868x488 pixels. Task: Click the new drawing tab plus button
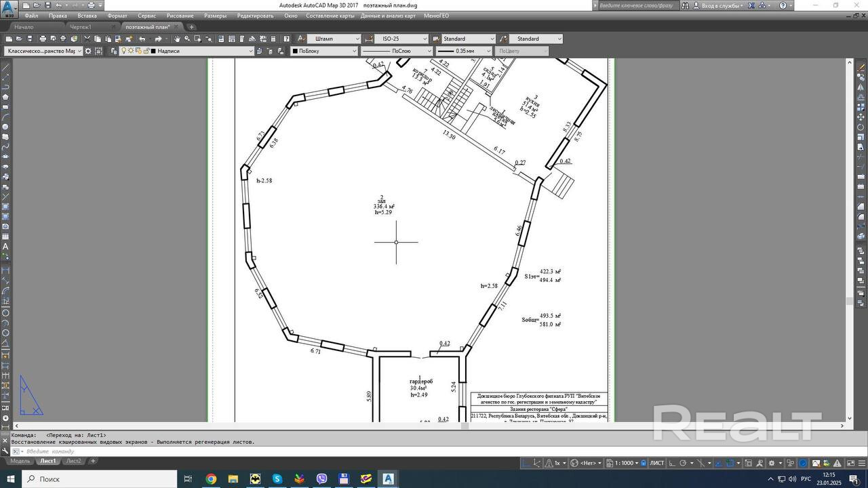[191, 27]
